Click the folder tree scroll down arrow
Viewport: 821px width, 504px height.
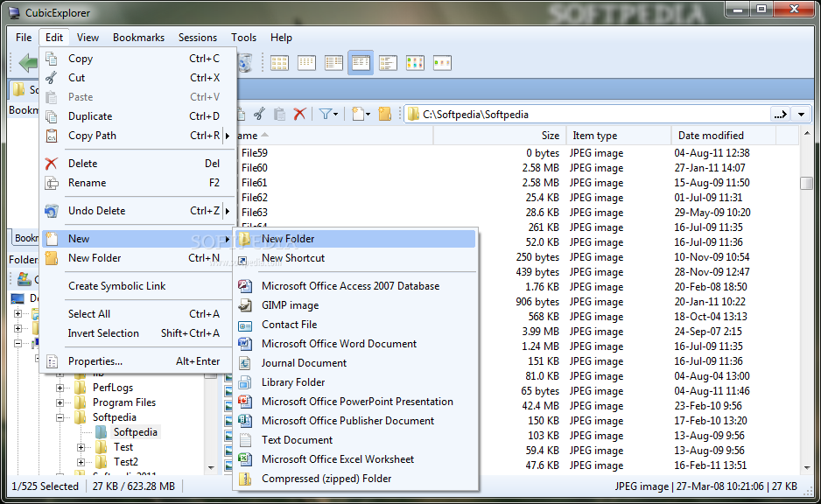(211, 468)
